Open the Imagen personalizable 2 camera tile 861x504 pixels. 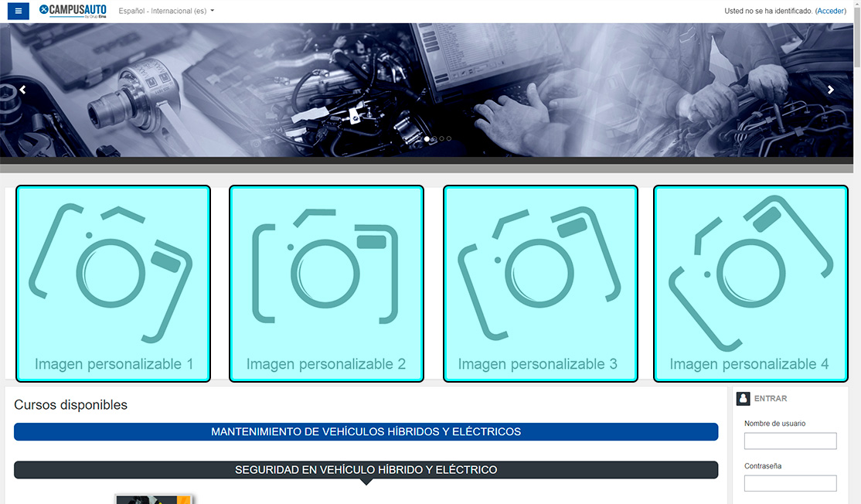326,284
